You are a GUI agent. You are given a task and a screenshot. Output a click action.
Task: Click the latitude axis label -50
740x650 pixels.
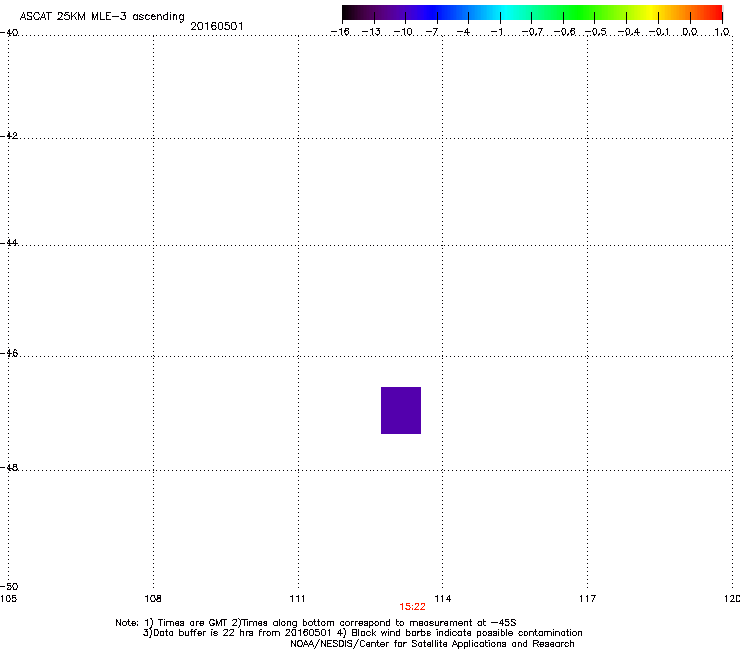(9, 587)
